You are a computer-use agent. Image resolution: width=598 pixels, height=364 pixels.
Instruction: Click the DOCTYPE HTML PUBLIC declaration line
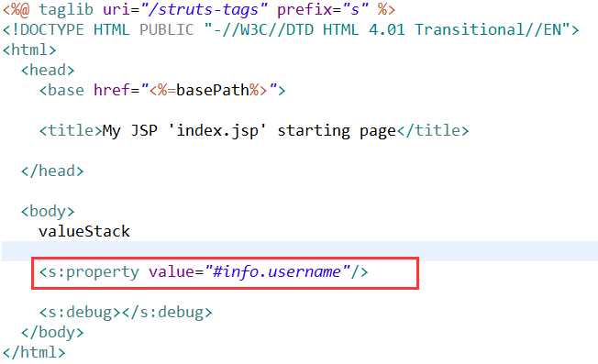click(291, 29)
